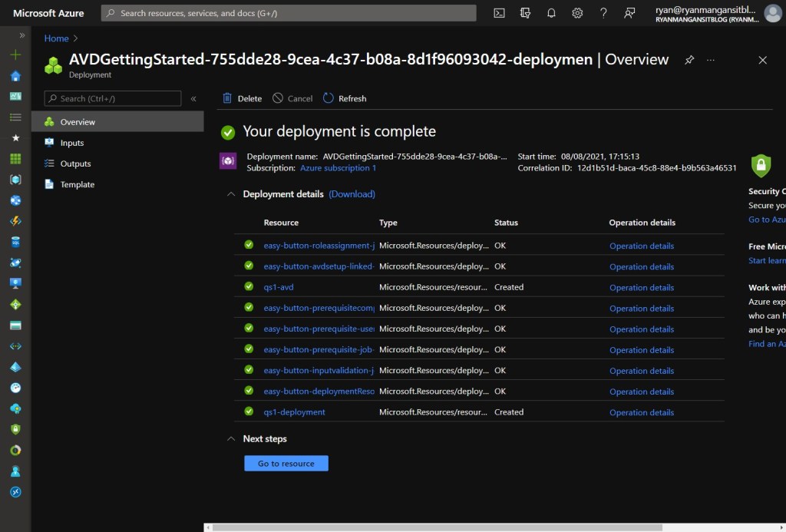The width and height of the screenshot is (786, 532).
Task: Open the Dashboard icon in the sidebar
Action: (x=15, y=96)
